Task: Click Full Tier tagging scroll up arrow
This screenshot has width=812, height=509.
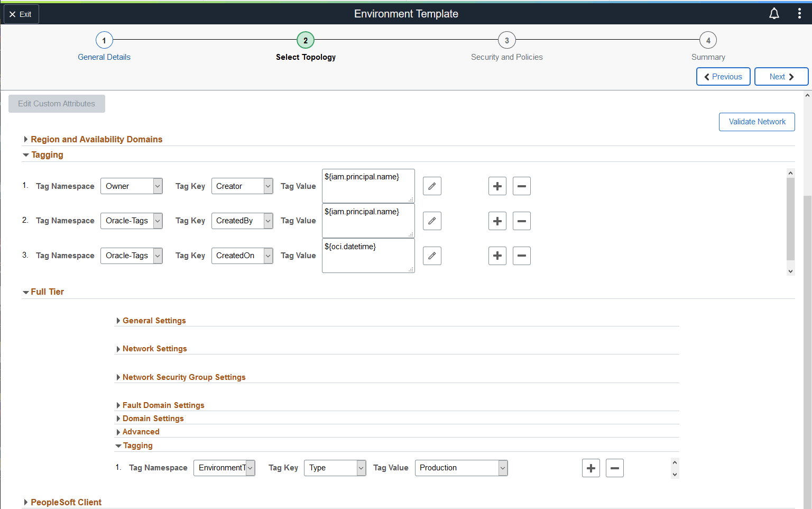Action: (x=675, y=462)
